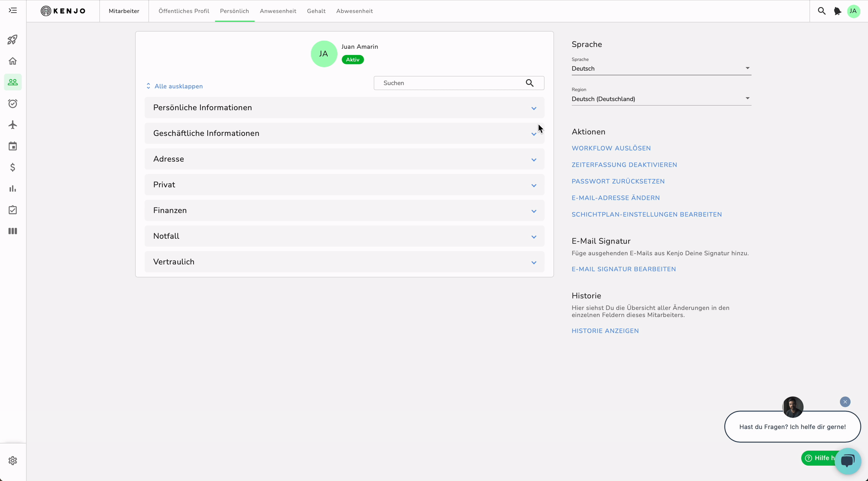Viewport: 868px width, 481px height.
Task: Click the rocket icon in sidebar
Action: (13, 40)
